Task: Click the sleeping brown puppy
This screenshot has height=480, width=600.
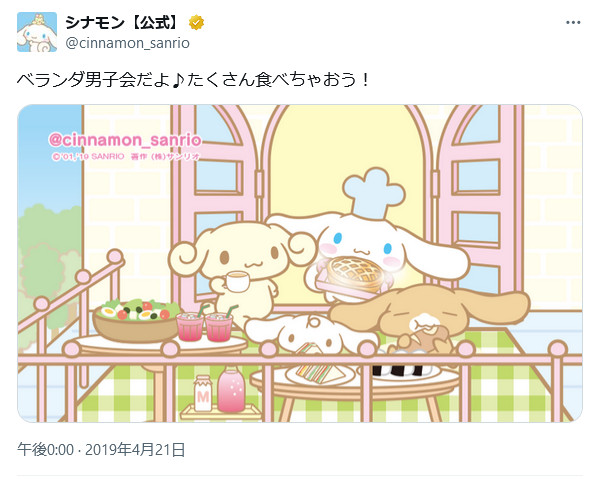Action: [x=429, y=316]
